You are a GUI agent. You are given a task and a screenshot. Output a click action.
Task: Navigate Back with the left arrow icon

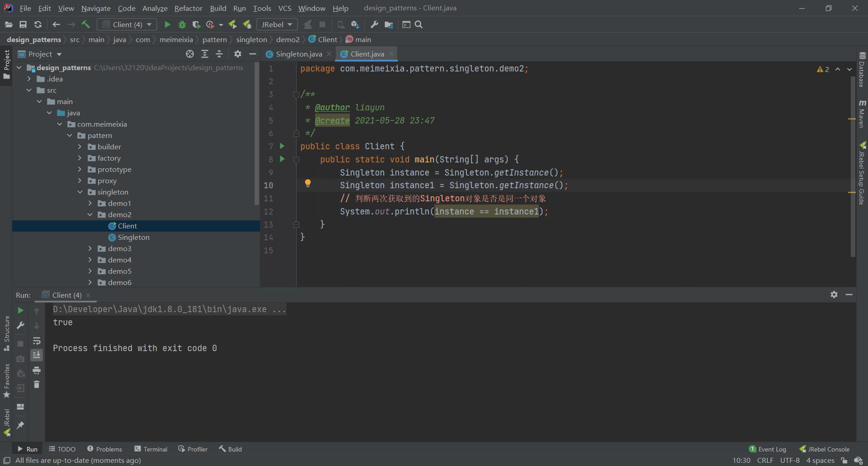[56, 24]
